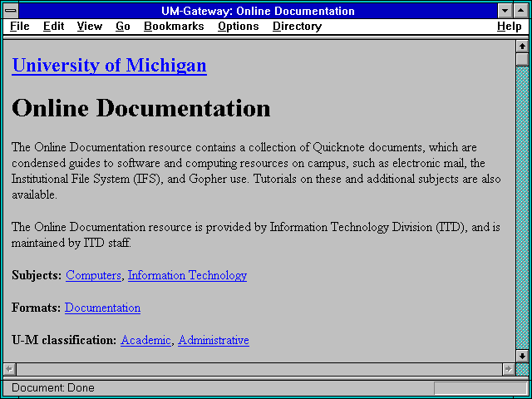This screenshot has height=399, width=532.
Task: Open the Edit menu
Action: [x=53, y=27]
